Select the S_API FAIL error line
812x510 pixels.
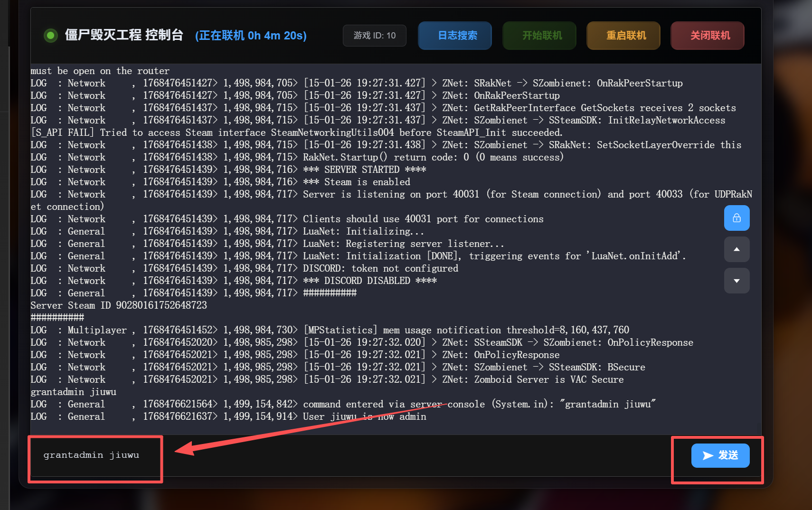(x=296, y=132)
